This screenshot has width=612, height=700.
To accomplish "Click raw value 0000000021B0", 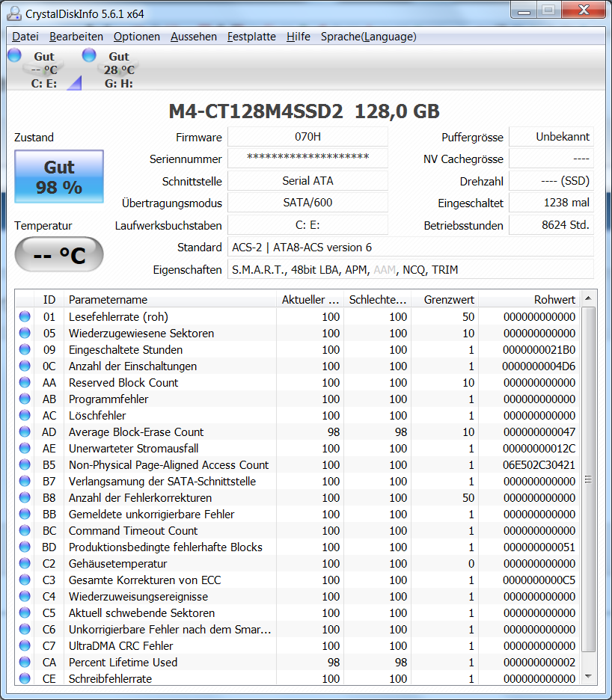I will point(539,349).
